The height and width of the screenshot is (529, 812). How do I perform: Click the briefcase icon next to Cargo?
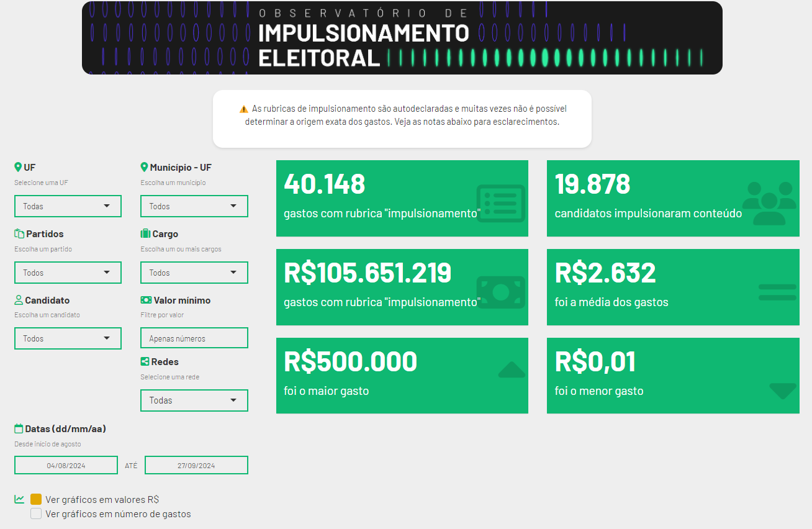tap(145, 233)
